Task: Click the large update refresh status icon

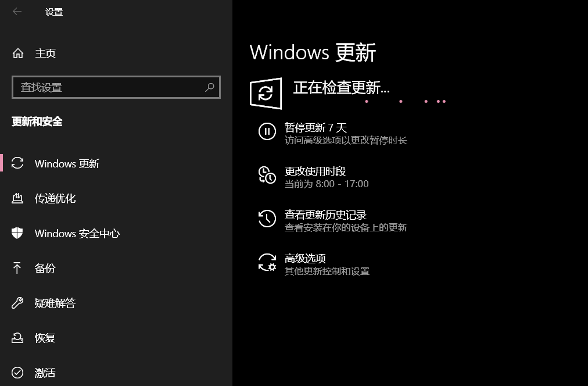Action: click(x=266, y=93)
